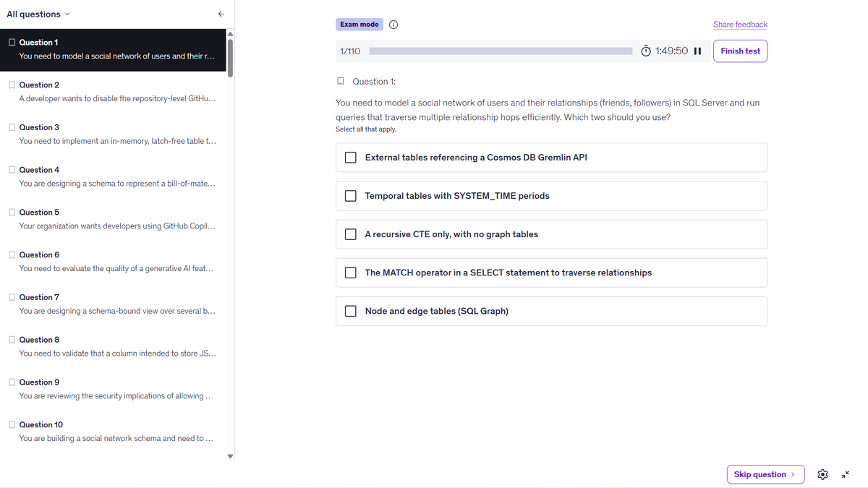Toggle the bookmark flag for Question 1 in the sidebar
The height and width of the screenshot is (488, 868).
click(12, 43)
